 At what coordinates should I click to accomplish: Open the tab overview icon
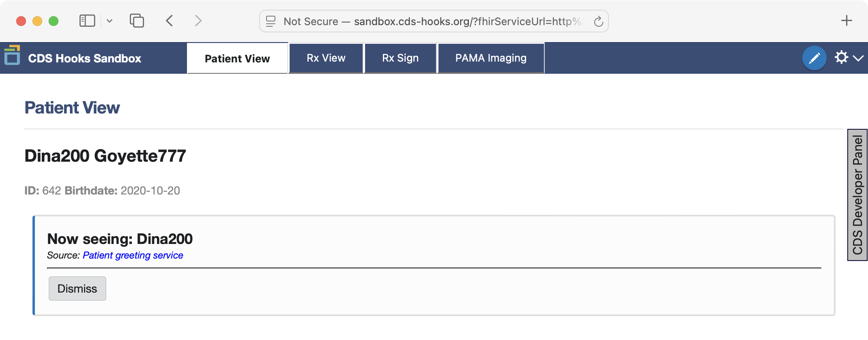coord(137,20)
